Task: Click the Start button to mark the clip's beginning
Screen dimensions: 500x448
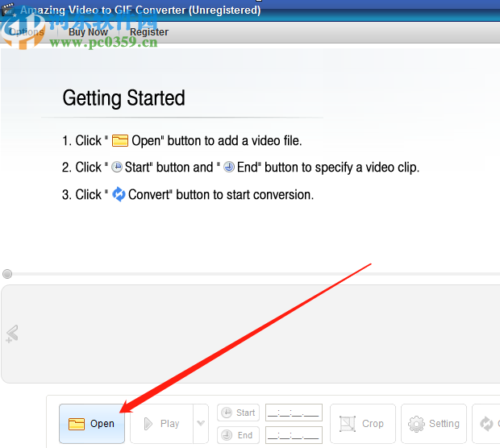Action: coord(238,413)
